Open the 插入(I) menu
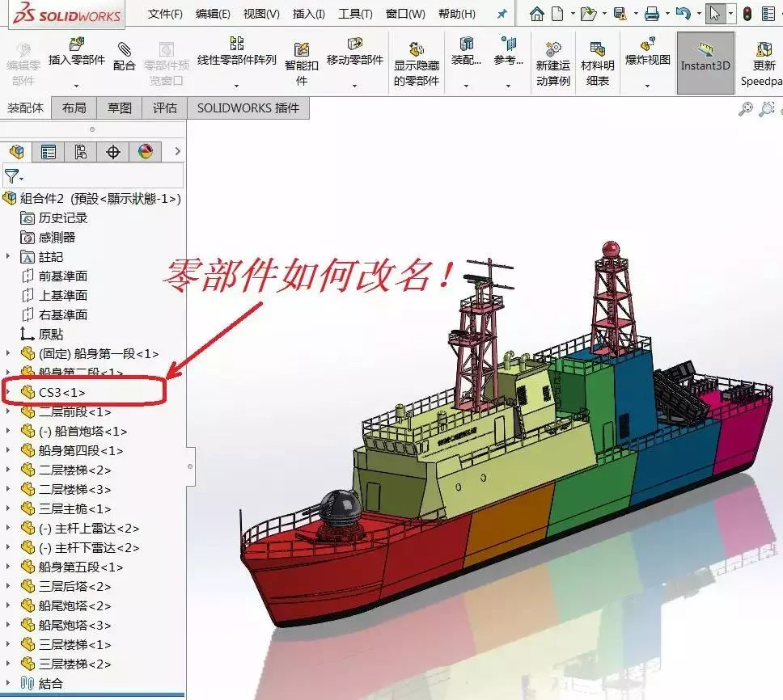The height and width of the screenshot is (700, 783). click(x=308, y=14)
